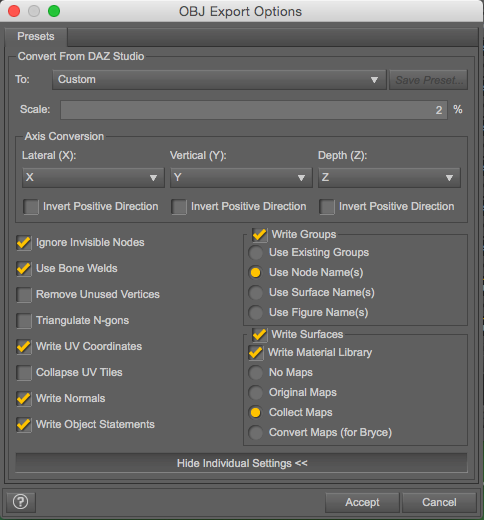Uncheck Write Normals
The height and width of the screenshot is (520, 484).
[x=24, y=399]
